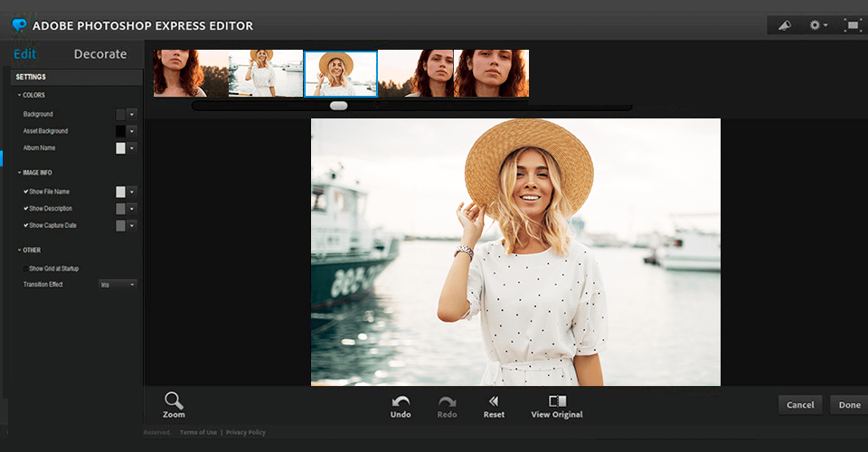Click the Show Capture Date gray swatch
Viewport: 868px width, 452px height.
coord(120,226)
